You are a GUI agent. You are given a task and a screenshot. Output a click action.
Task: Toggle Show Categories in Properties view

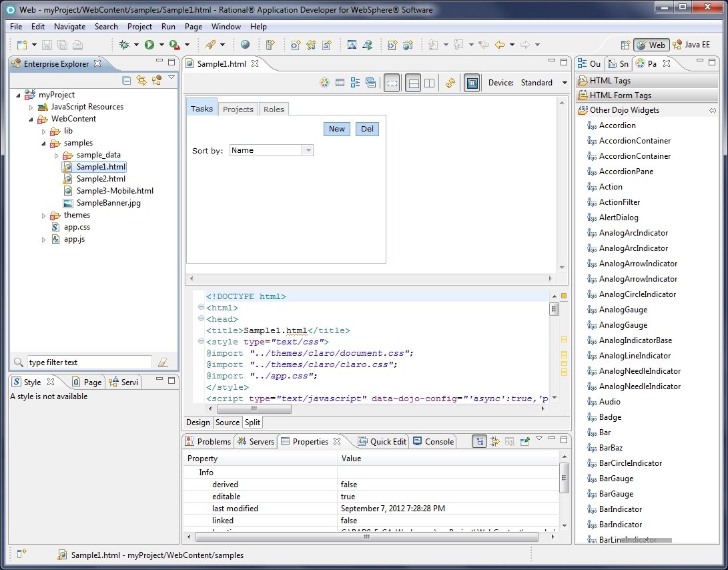tap(480, 441)
